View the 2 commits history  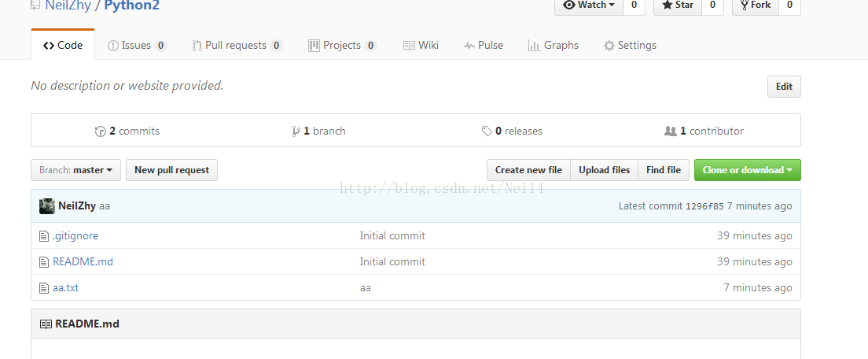coord(127,131)
